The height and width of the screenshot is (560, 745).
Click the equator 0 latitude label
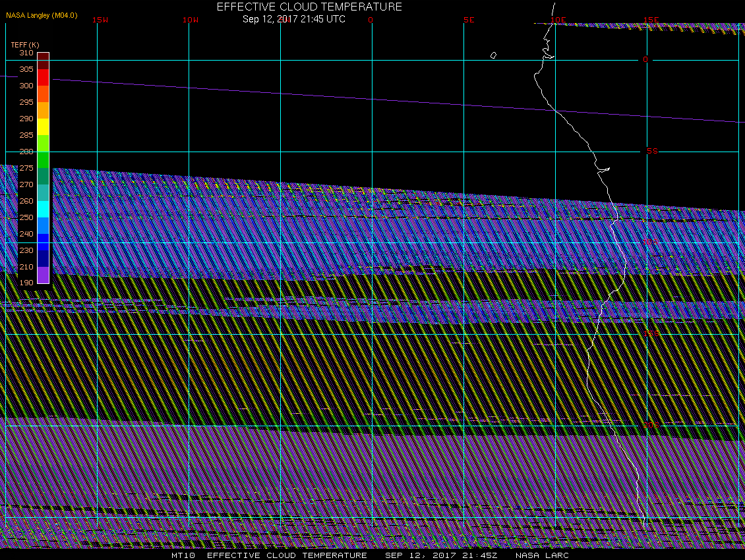645,60
